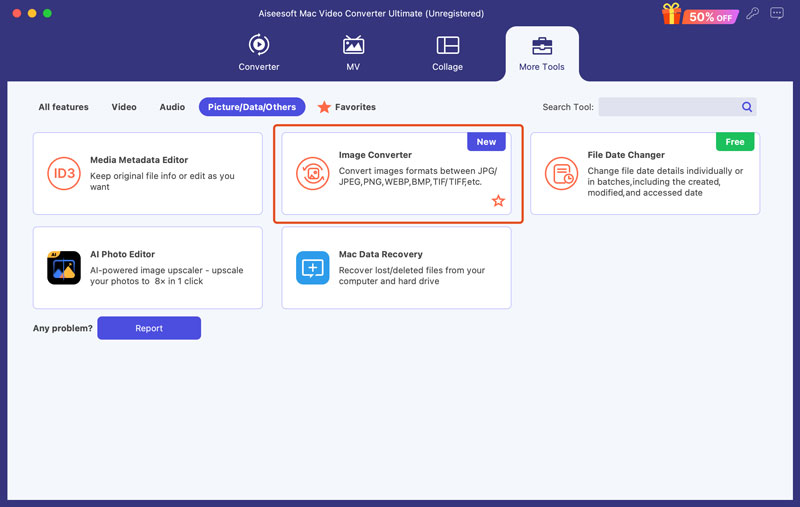800x507 pixels.
Task: Click the Report button
Action: [x=149, y=328]
